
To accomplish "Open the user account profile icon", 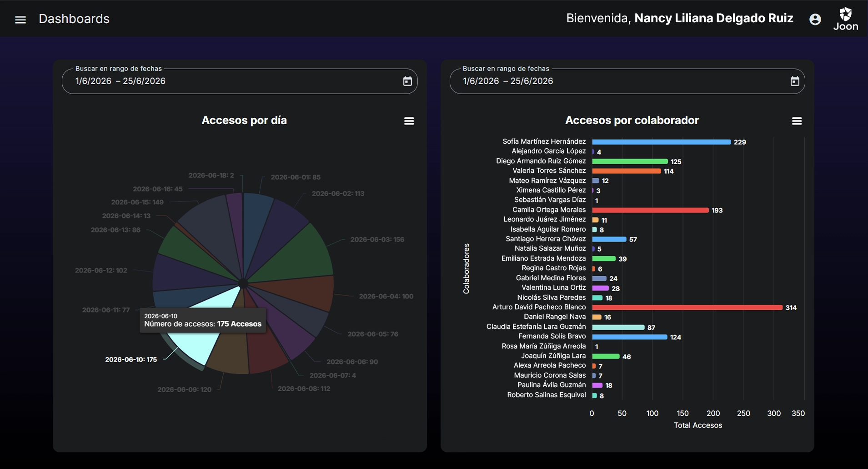I will point(815,19).
